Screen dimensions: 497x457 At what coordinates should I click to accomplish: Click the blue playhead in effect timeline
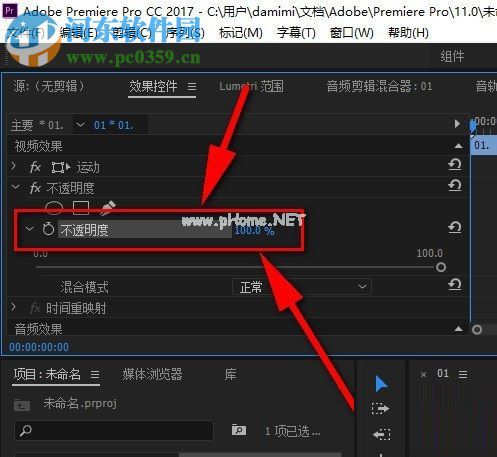473,127
